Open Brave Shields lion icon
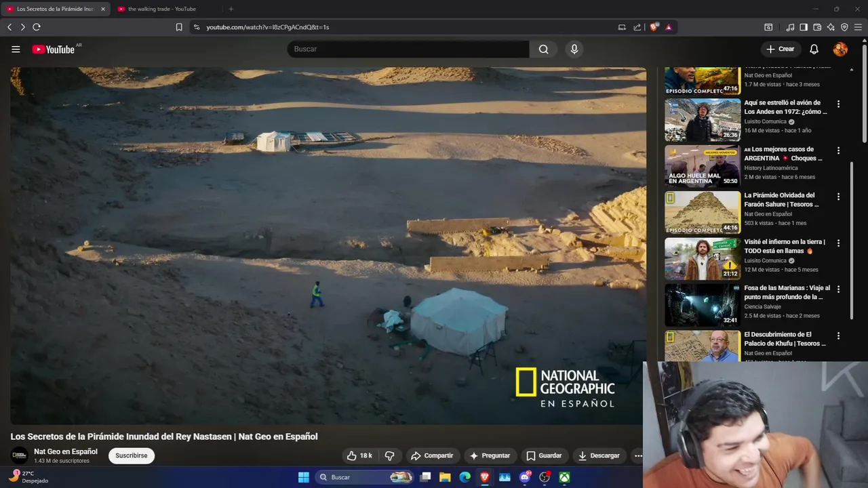The image size is (868, 488). coord(654,27)
